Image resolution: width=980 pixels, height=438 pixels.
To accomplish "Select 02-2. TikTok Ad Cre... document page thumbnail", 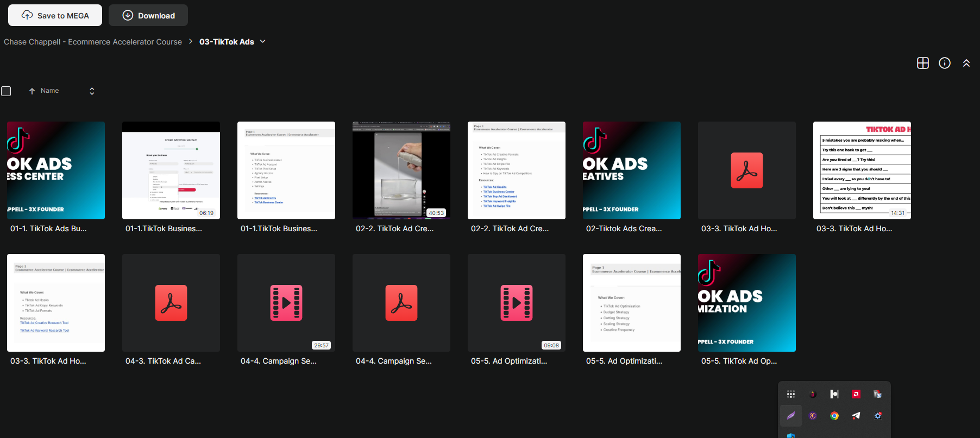I will pos(517,170).
